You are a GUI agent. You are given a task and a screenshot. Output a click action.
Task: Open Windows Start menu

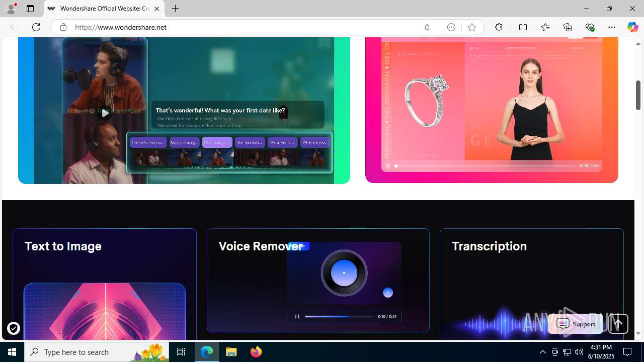[x=12, y=352]
